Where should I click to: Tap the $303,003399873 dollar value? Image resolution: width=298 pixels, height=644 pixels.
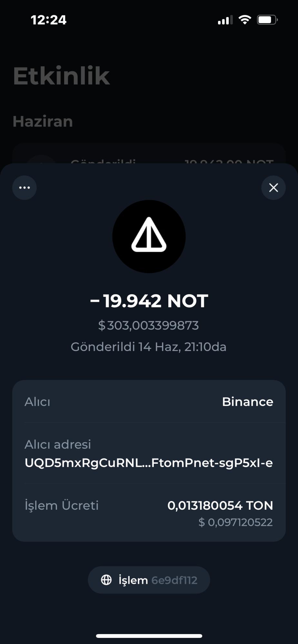pyautogui.click(x=149, y=325)
